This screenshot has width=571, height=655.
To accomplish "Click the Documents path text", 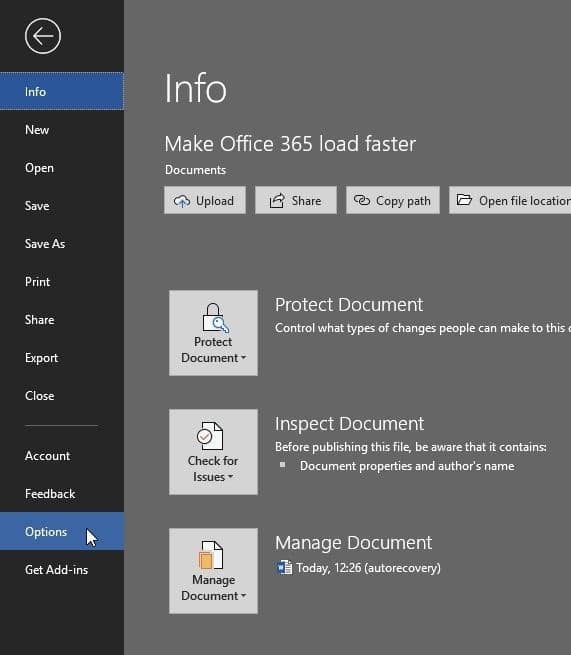I will point(195,170).
